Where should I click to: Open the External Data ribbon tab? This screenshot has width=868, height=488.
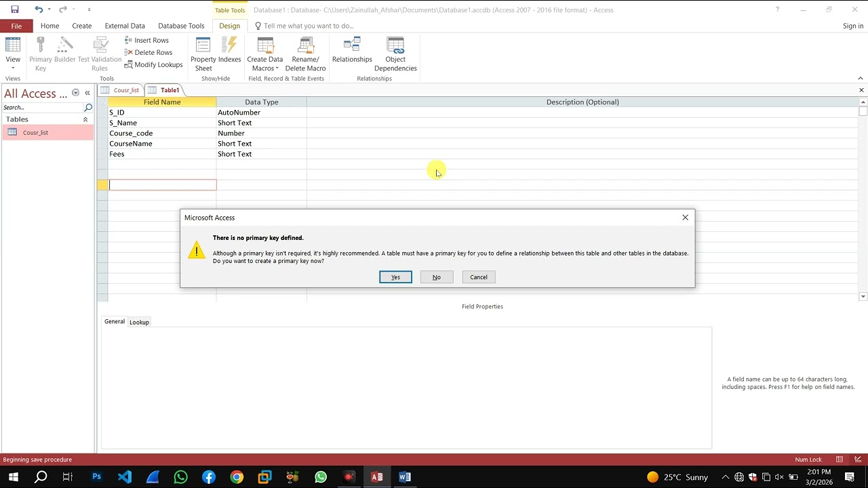pyautogui.click(x=125, y=26)
